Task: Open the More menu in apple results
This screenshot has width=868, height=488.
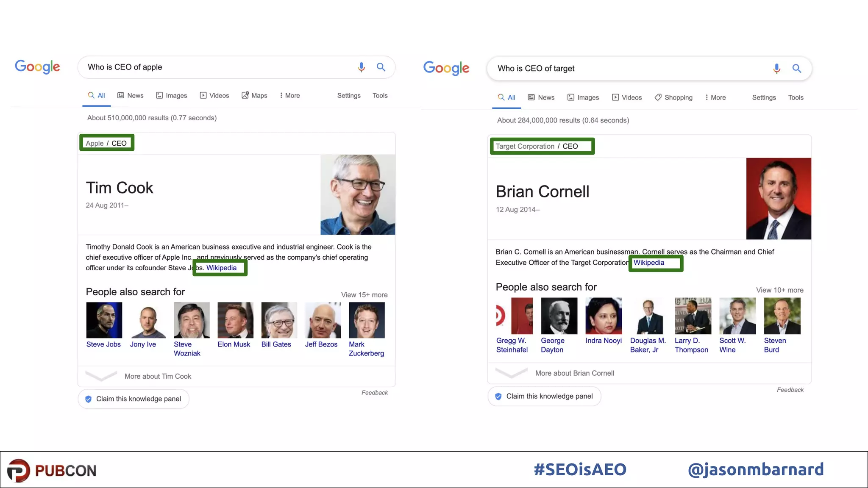Action: [x=290, y=96]
